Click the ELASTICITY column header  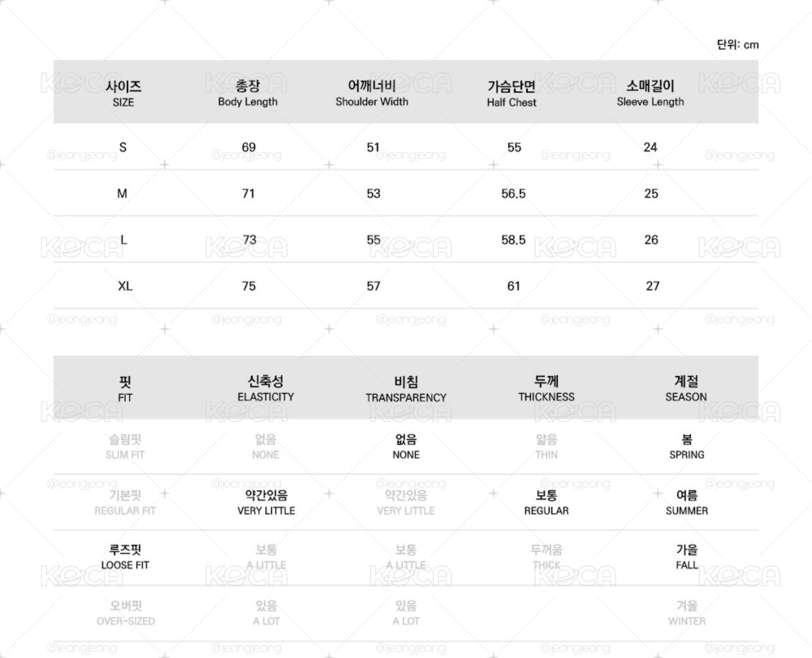click(266, 389)
